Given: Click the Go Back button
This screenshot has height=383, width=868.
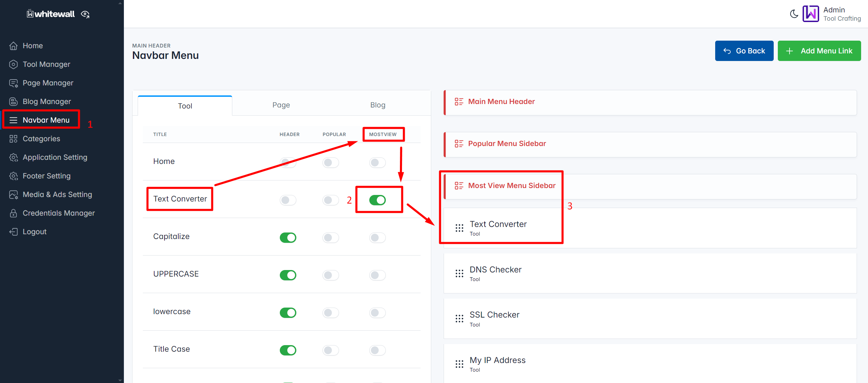Looking at the screenshot, I should [744, 51].
